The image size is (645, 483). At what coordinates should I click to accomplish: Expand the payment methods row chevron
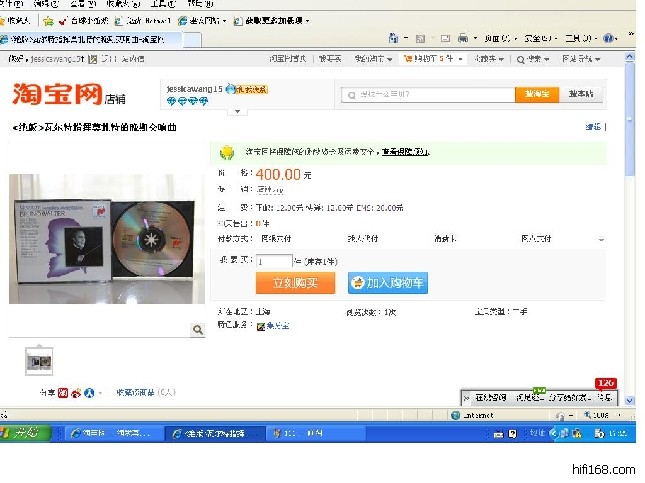(x=601, y=239)
